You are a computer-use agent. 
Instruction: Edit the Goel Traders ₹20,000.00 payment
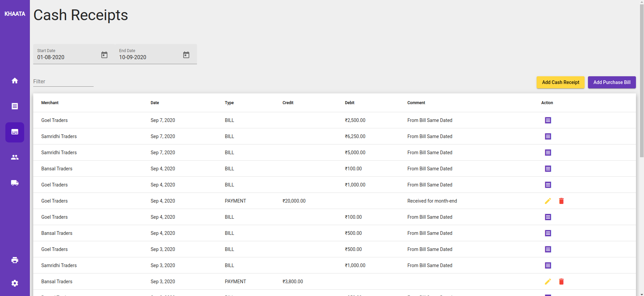(548, 201)
